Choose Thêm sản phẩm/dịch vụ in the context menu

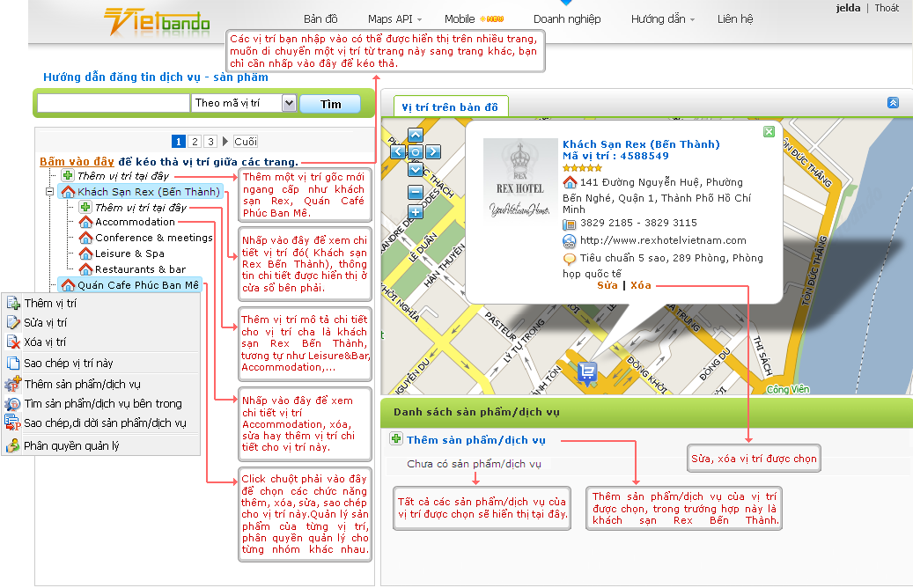pos(101,384)
